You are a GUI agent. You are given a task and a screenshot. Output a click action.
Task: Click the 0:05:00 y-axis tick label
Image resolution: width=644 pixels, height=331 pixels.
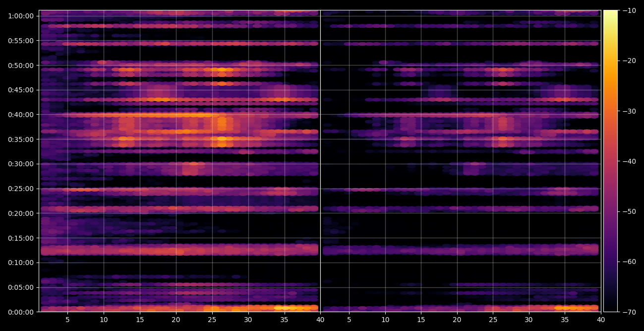[x=21, y=287]
